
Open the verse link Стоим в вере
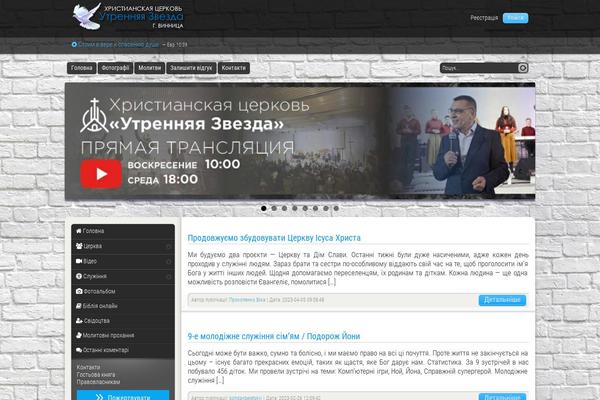[119, 45]
